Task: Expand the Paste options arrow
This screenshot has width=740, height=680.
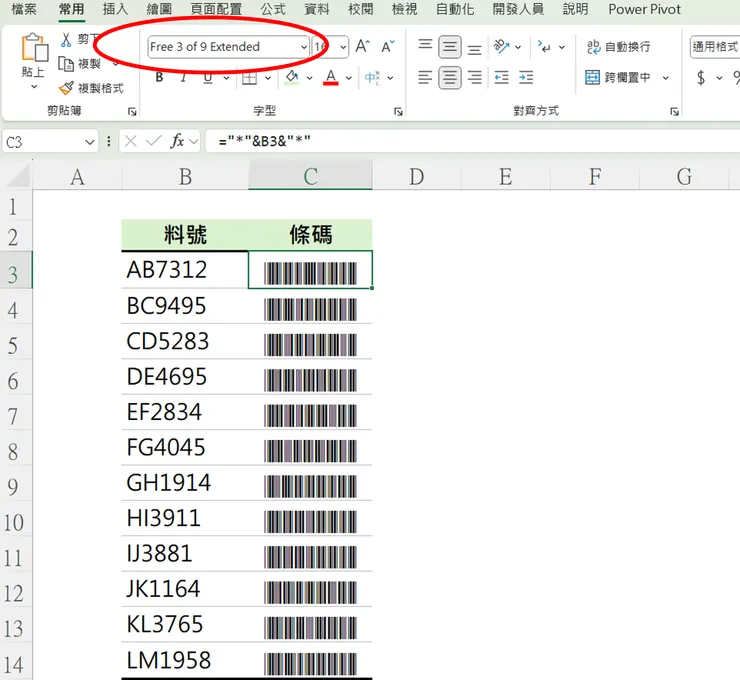Action: coord(34,87)
